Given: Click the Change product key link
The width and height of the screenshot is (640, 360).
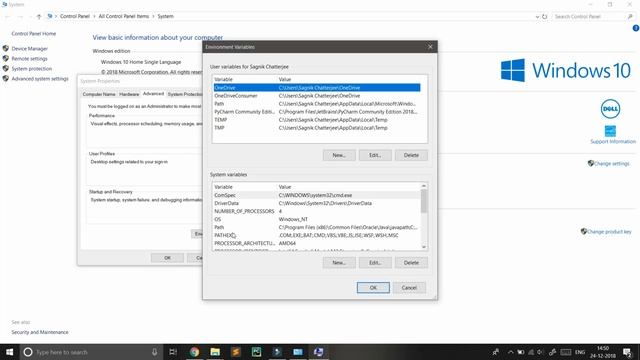Looking at the screenshot, I should coord(609,231).
